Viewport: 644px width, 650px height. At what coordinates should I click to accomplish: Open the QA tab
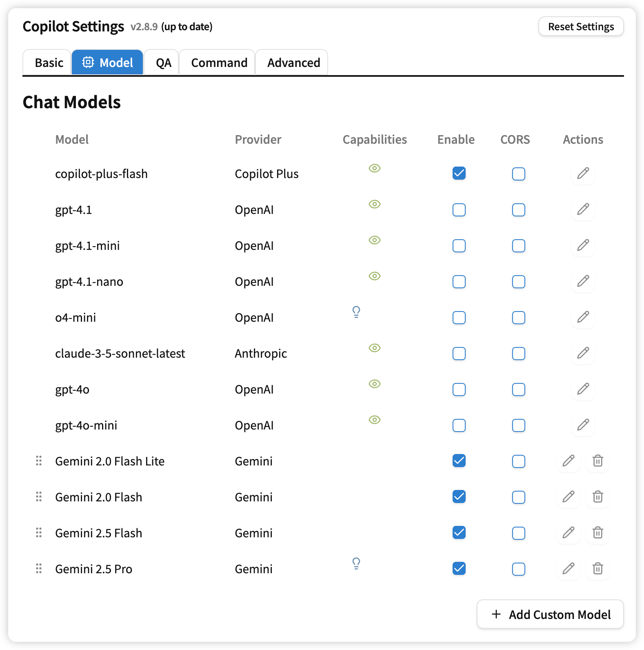163,62
